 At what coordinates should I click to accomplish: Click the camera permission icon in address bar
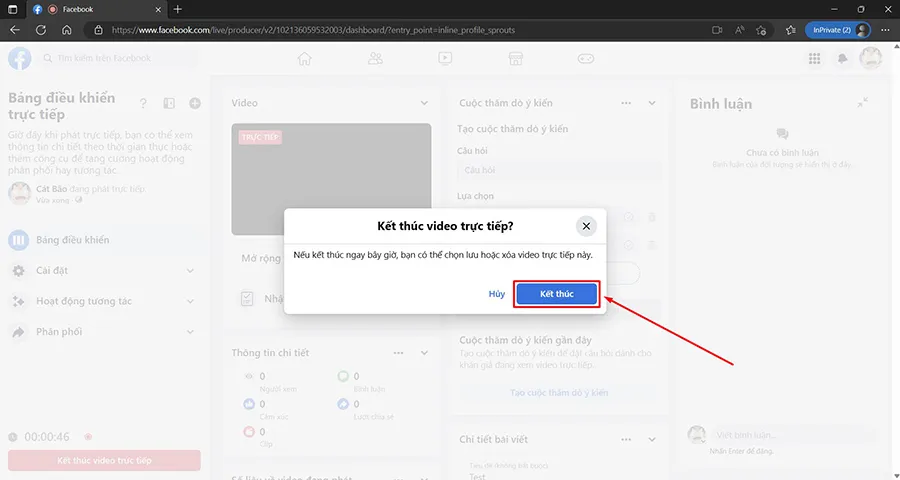[717, 30]
